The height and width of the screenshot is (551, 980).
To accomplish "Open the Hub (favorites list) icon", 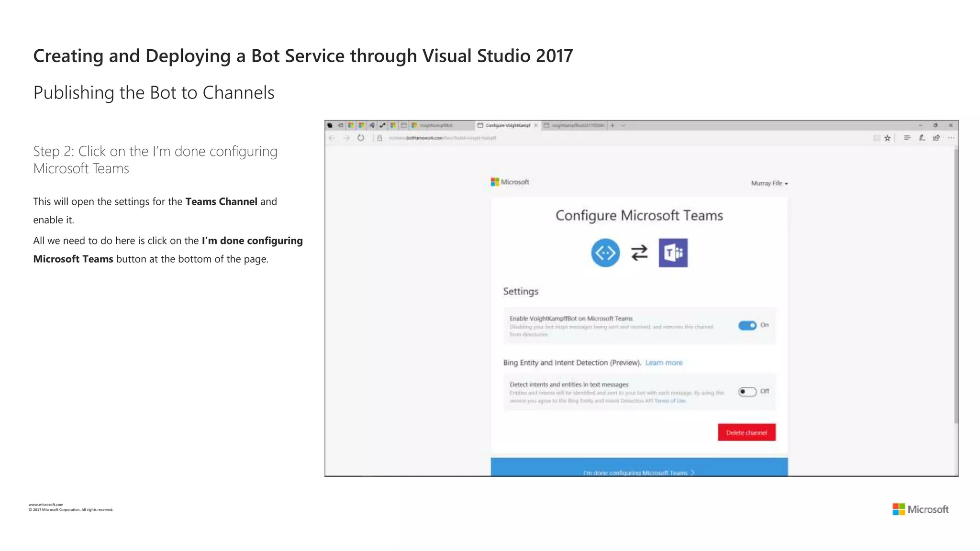I will pyautogui.click(x=907, y=138).
